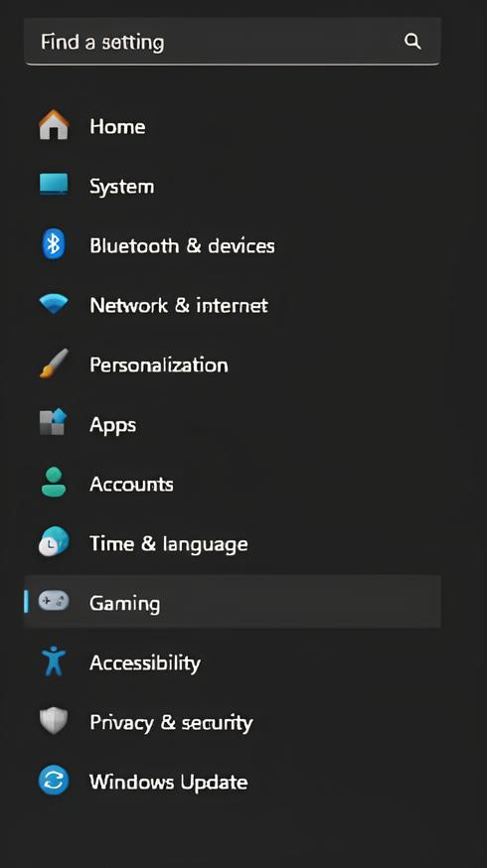
Task: Click the Home house icon
Action: coord(54,125)
